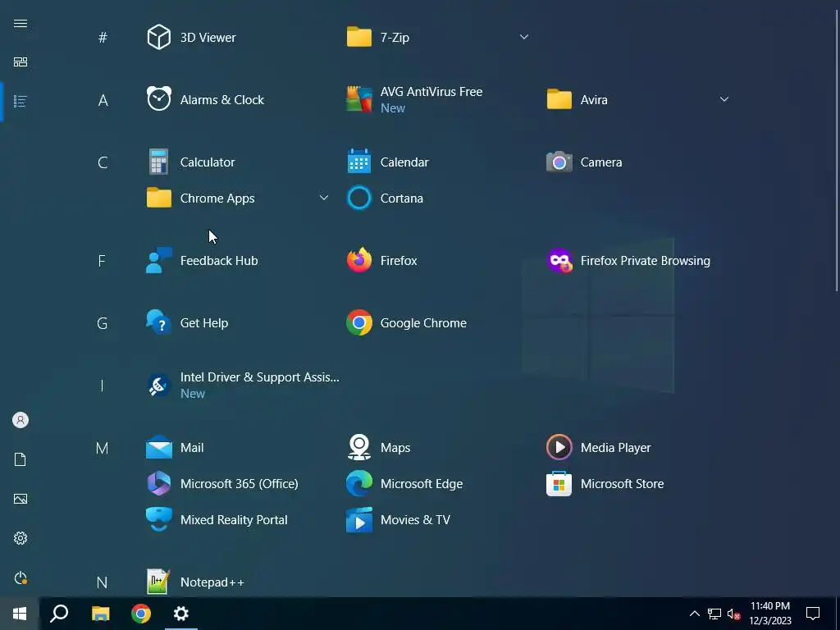Open the Chrome Apps folder icon
The image size is (840, 630).
(159, 198)
